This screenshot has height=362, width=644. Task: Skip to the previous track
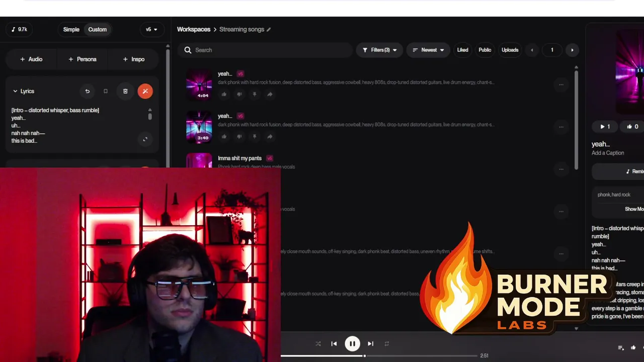tap(334, 343)
